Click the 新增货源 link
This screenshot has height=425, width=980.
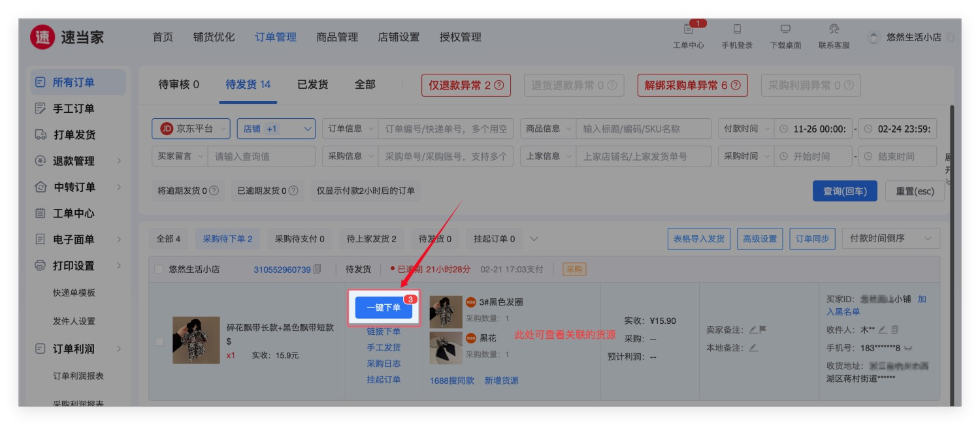501,381
